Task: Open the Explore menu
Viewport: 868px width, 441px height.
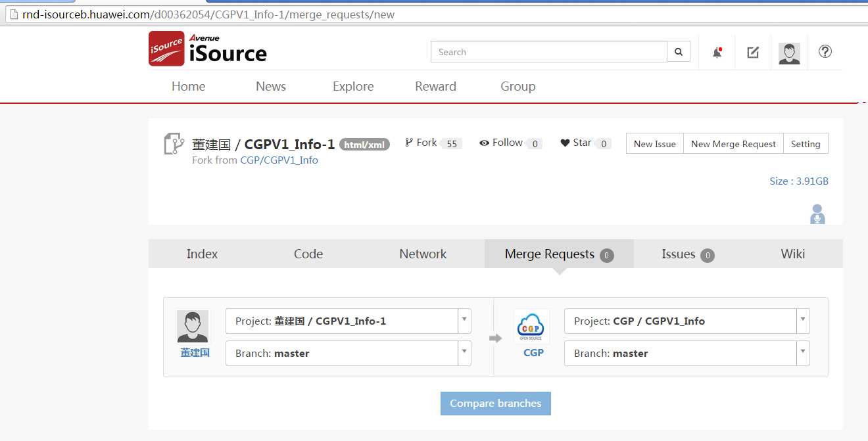Action: pyautogui.click(x=353, y=86)
